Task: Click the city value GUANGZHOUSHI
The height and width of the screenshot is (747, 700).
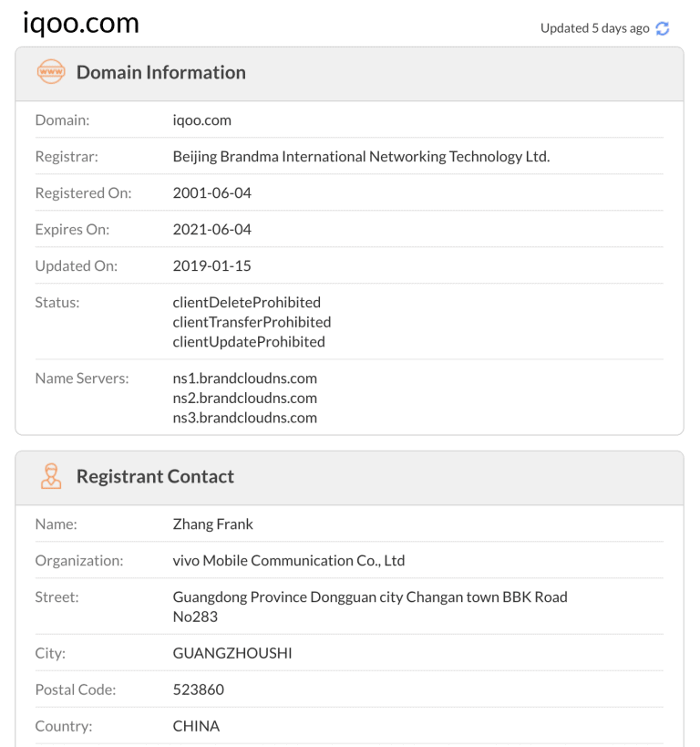Action: click(232, 653)
